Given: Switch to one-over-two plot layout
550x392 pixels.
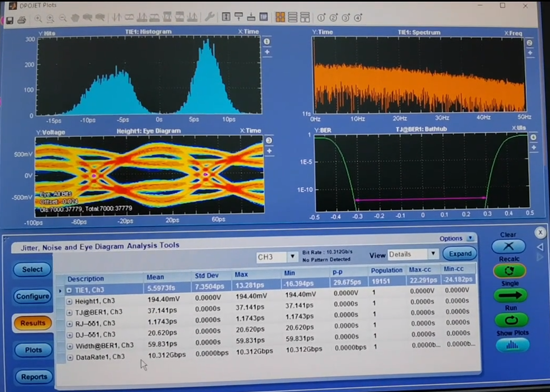Looking at the screenshot, I should click(x=305, y=17).
